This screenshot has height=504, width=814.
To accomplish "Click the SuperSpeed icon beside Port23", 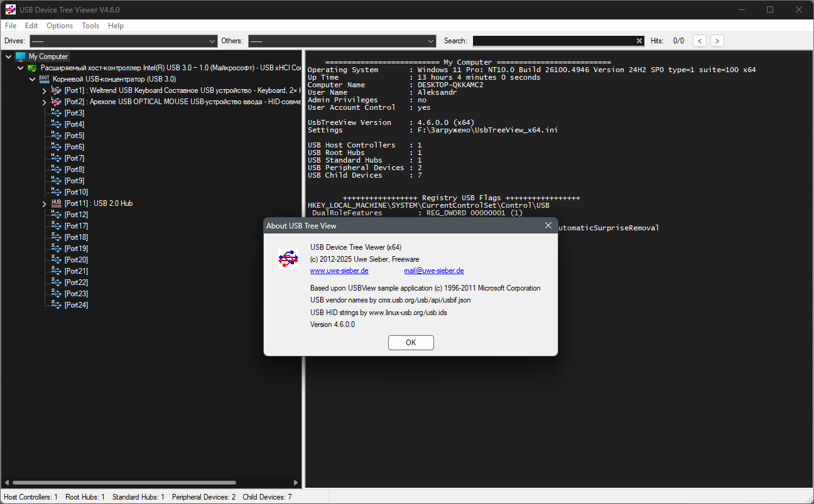I will (x=56, y=294).
